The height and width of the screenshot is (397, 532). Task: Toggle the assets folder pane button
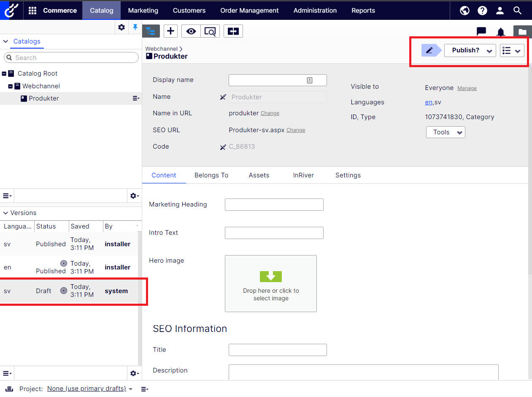522,32
